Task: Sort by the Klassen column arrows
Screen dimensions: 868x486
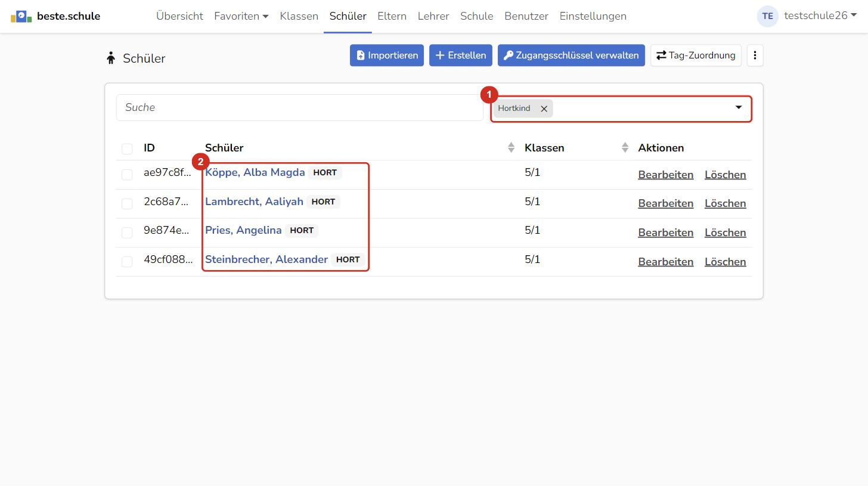Action: click(625, 147)
